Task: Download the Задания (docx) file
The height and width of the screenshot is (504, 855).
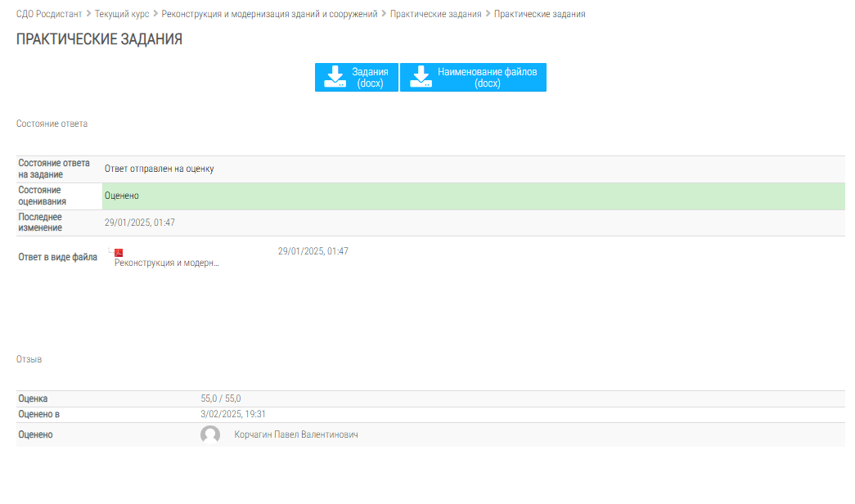Action: point(357,77)
